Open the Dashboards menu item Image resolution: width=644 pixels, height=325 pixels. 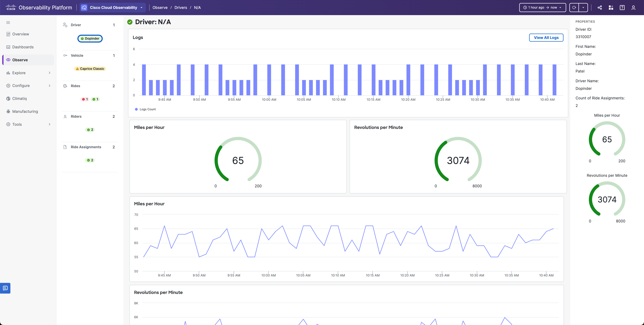pos(23,47)
